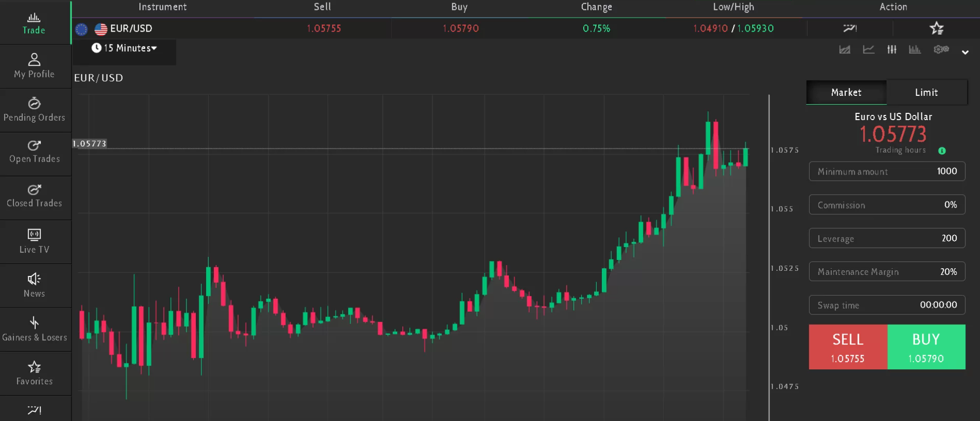The height and width of the screenshot is (421, 980).
Task: Click trading hours info icon
Action: tap(942, 151)
